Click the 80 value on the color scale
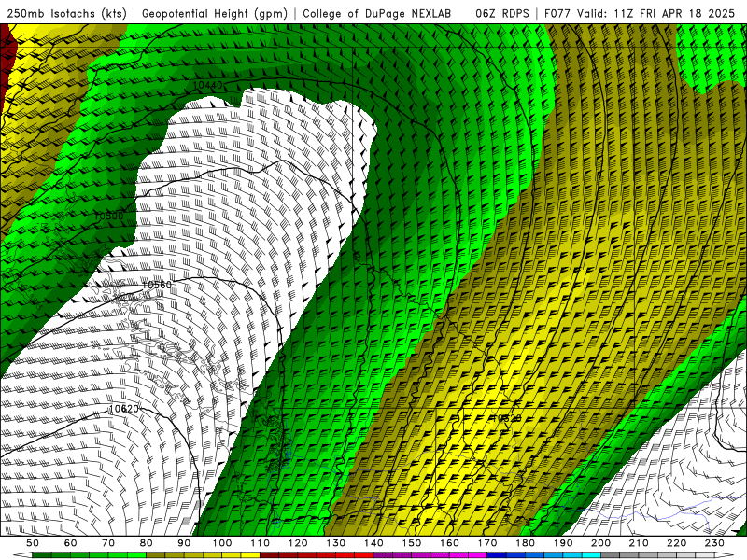This screenshot has width=747, height=560. [147, 543]
